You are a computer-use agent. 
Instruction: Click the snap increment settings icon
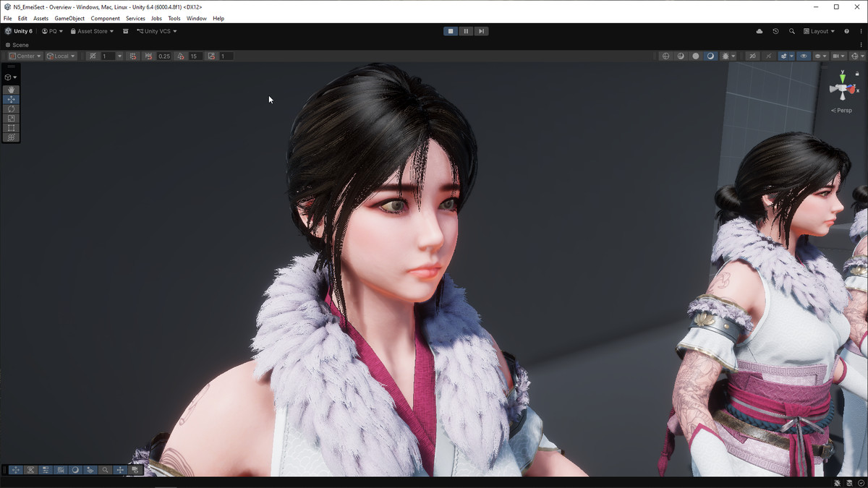point(132,56)
